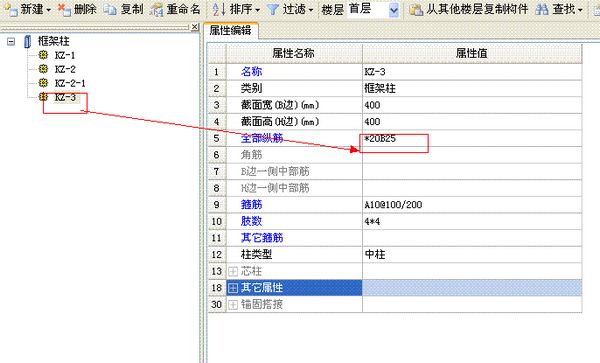Click the 截面高 value 400
Viewport: 600px width, 363px height.
pos(472,122)
